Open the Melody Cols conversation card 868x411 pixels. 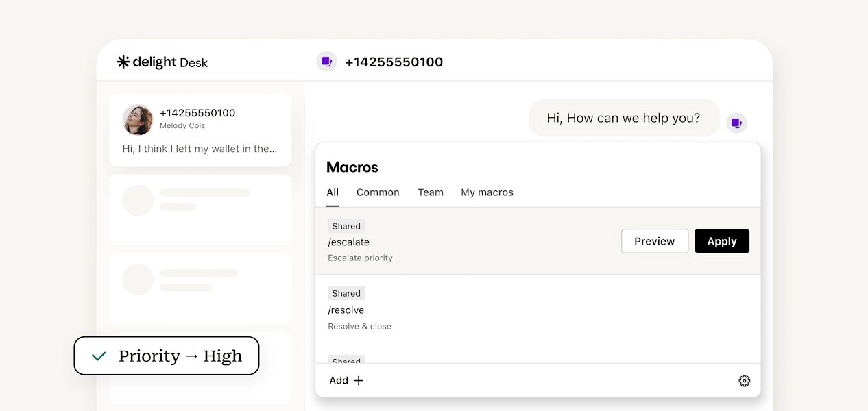tap(200, 130)
